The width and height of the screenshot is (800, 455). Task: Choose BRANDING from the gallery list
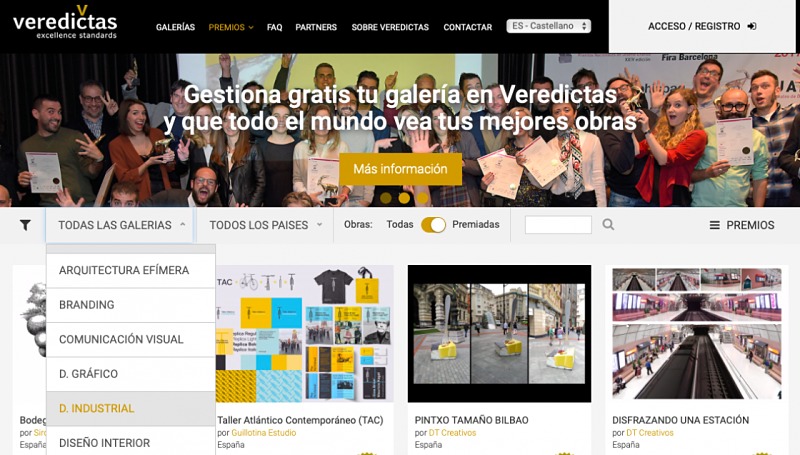pyautogui.click(x=131, y=305)
